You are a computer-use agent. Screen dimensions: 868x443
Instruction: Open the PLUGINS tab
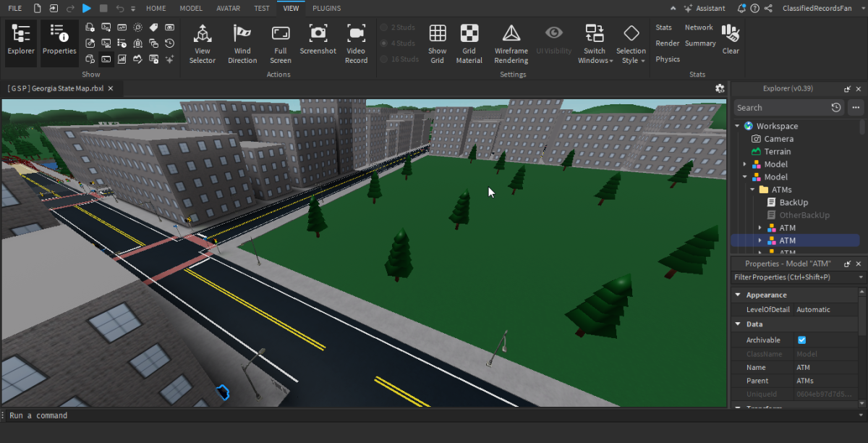pyautogui.click(x=327, y=8)
